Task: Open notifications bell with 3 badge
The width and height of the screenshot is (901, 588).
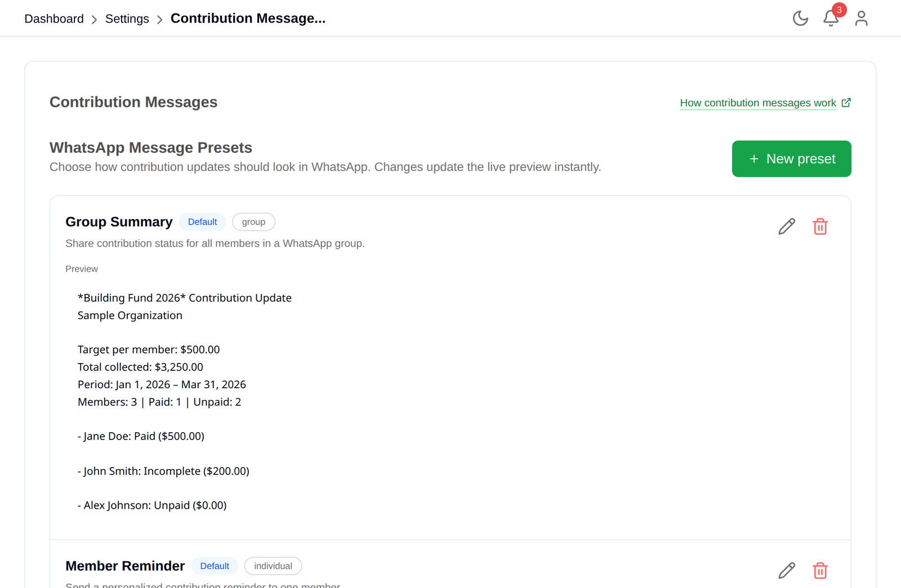Action: coord(831,17)
